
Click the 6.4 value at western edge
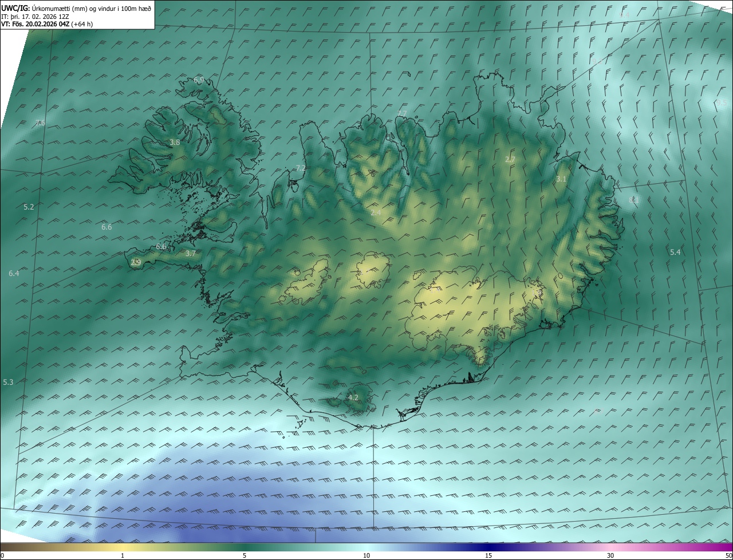pos(14,274)
